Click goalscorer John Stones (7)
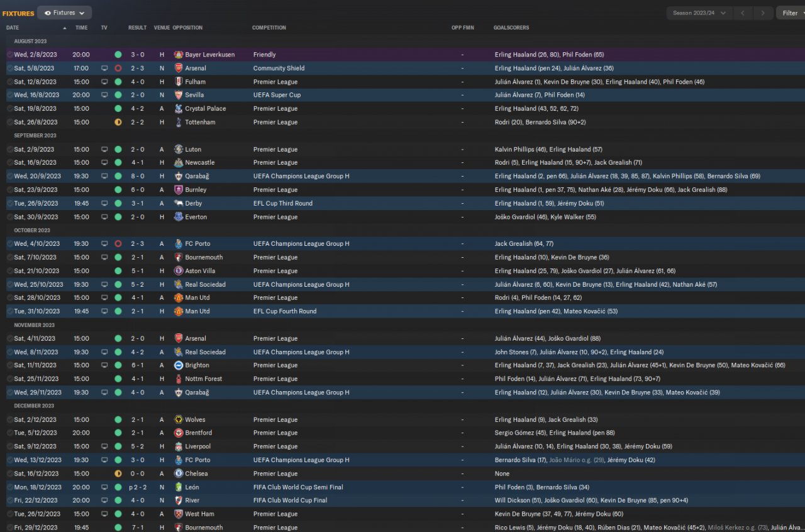 [x=517, y=352]
